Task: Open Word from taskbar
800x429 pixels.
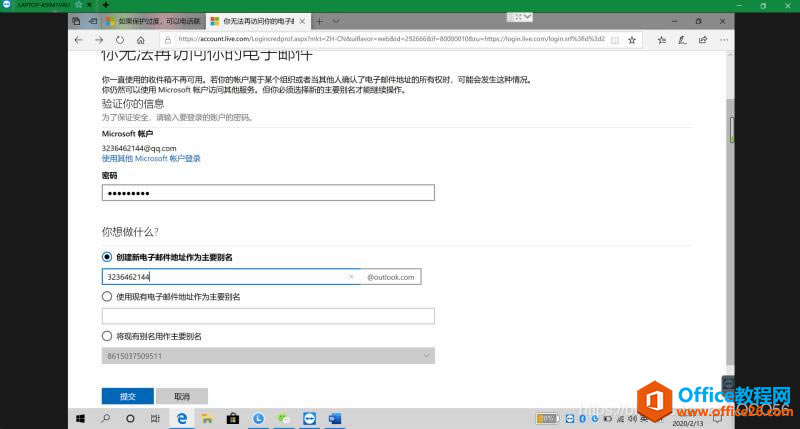Action: (335, 419)
